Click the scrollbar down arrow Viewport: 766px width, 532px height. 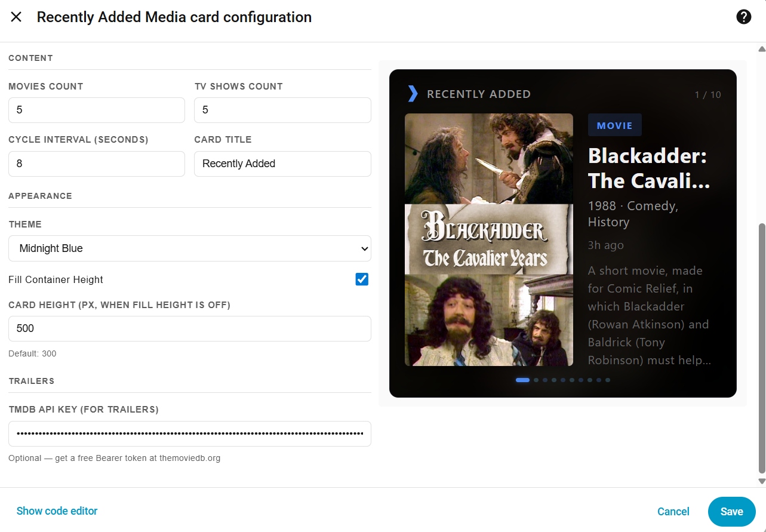click(x=761, y=481)
